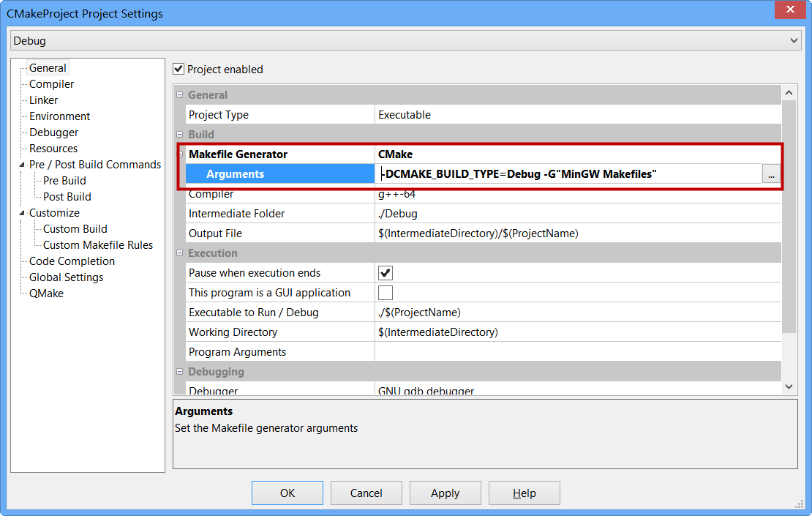Viewport: 812px width, 516px height.
Task: Click the Compiler g++-64 value
Action: coord(396,194)
